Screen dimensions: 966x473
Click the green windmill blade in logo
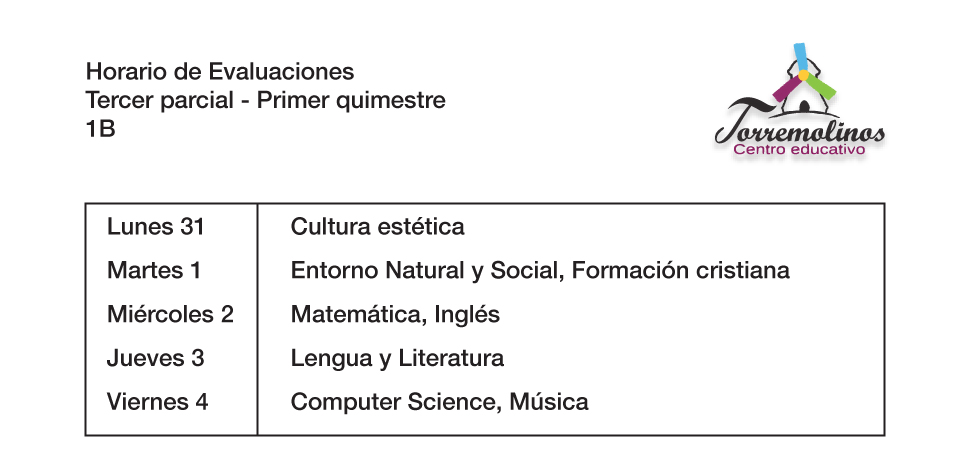821,86
